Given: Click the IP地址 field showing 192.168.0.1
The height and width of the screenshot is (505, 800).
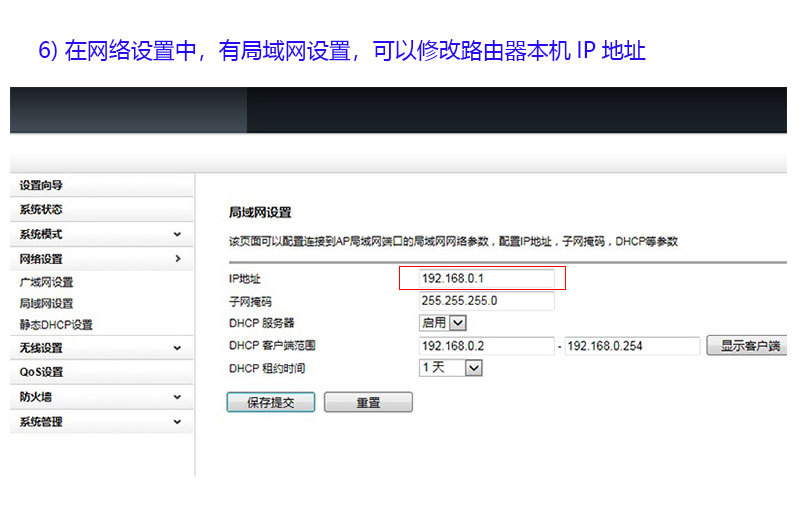Looking at the screenshot, I should 486,278.
